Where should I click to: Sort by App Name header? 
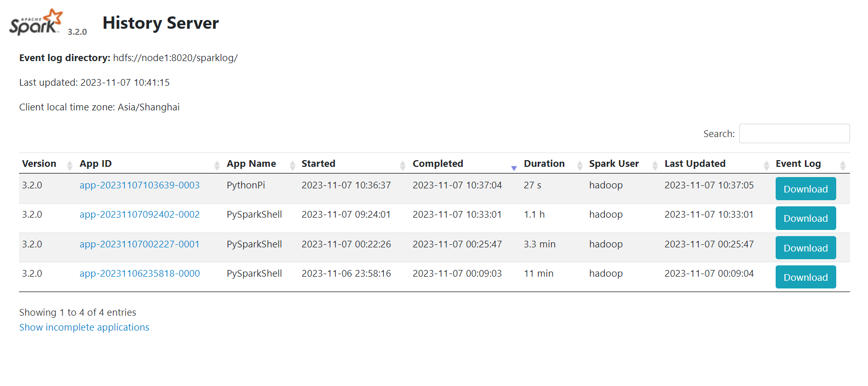[x=251, y=164]
